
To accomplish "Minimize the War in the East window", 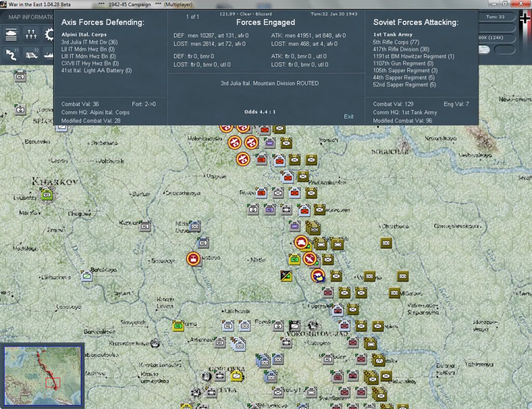I will [494, 4].
